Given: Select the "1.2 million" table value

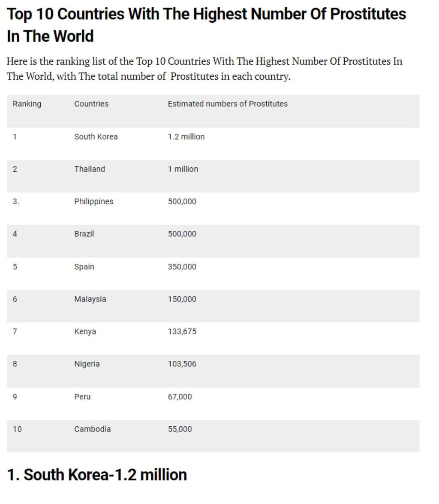Looking at the screenshot, I should [186, 137].
